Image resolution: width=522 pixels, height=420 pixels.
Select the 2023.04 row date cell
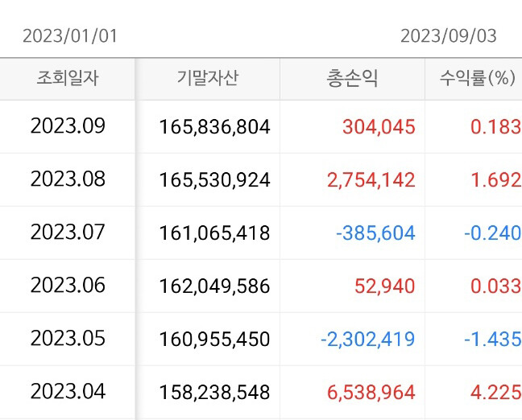(68, 392)
